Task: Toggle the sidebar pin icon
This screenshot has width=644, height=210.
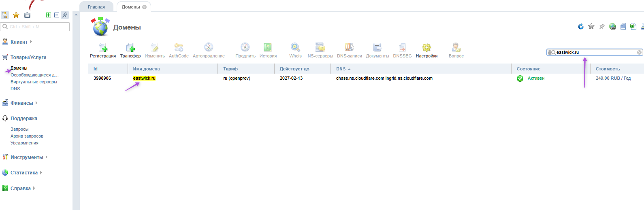Action: point(65,15)
